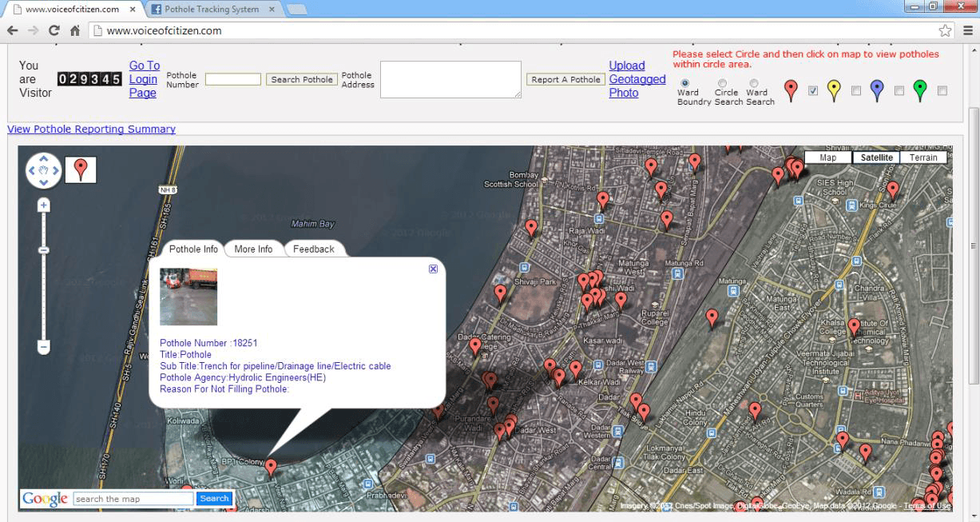This screenshot has height=522, width=980.
Task: Click 'Pothole Number :18251' text
Action: (x=208, y=343)
